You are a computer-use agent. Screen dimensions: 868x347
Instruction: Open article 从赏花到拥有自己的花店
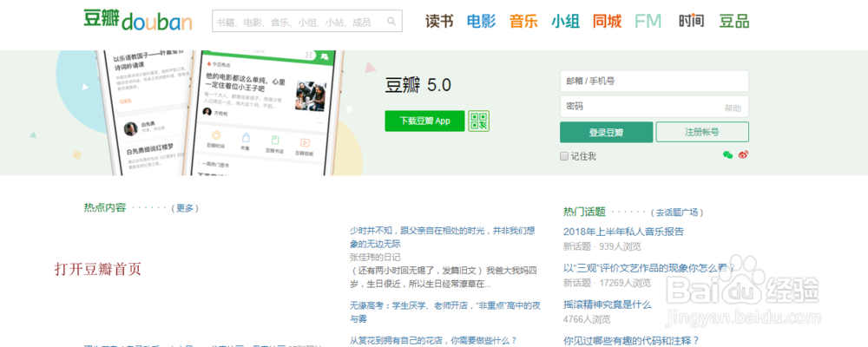pyautogui.click(x=433, y=340)
